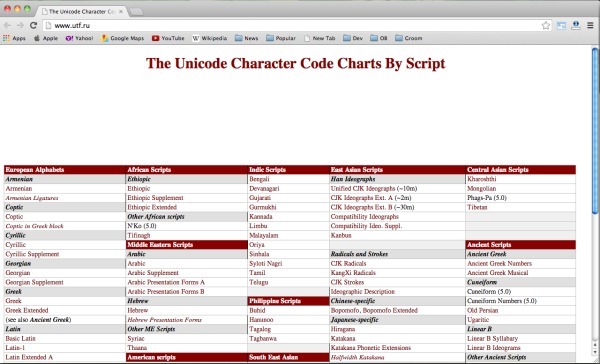Click the vertical scrollbar thumb
The image size is (600, 364).
(595, 131)
